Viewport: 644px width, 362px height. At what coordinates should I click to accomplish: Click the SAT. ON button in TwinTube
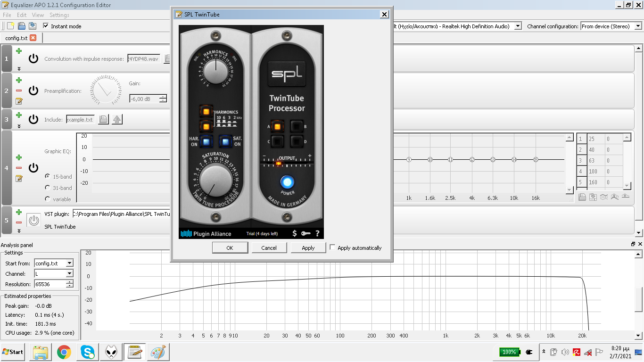[225, 141]
